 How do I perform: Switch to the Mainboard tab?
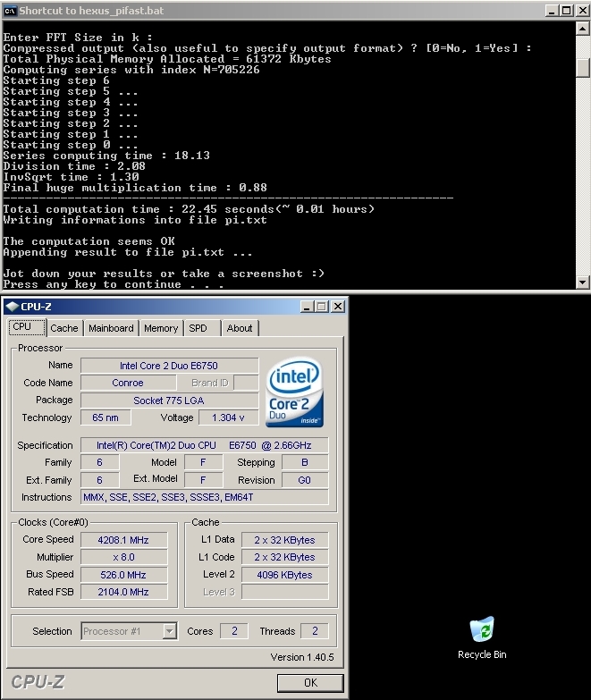tap(111, 328)
